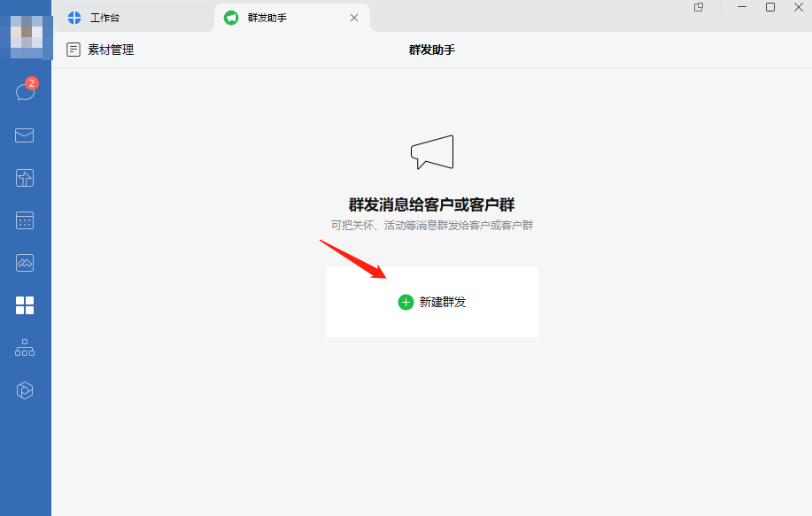Viewport: 812px width, 516px height.
Task: Click the 新建群发 button
Action: point(431,302)
